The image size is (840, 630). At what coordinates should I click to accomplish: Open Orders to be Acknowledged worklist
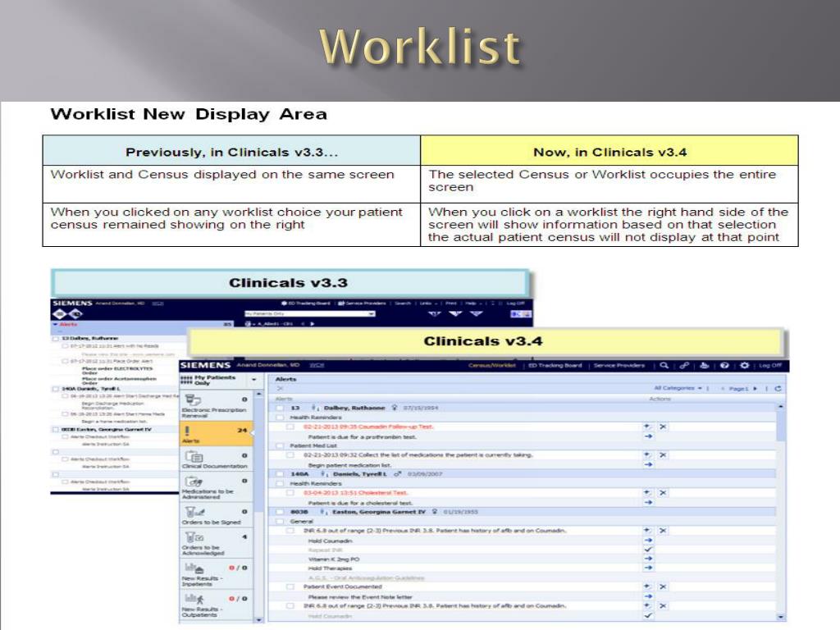click(216, 543)
